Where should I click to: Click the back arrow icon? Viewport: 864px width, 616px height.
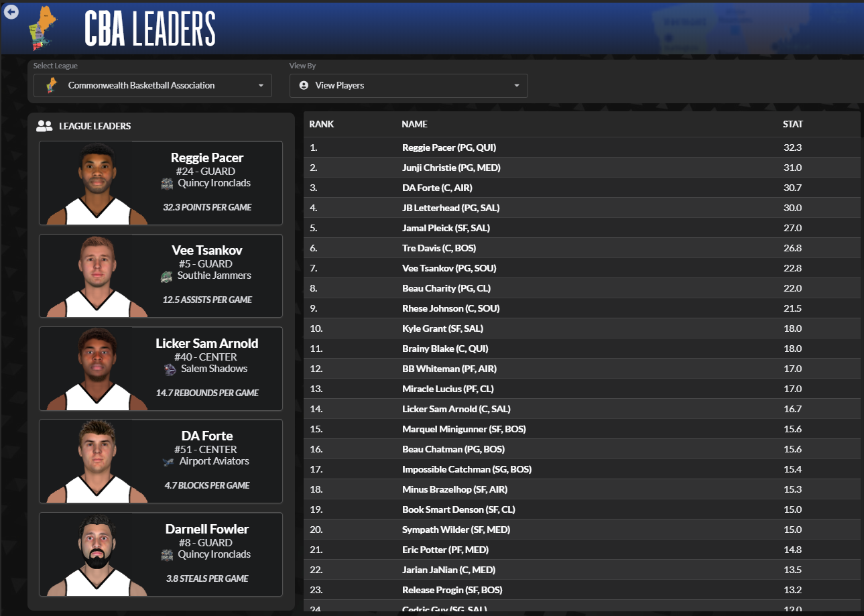pos(11,11)
